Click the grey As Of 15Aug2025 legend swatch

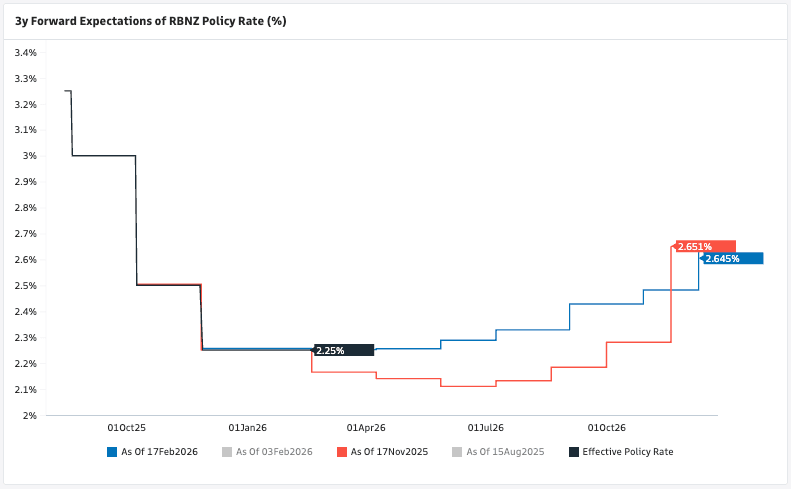459,452
